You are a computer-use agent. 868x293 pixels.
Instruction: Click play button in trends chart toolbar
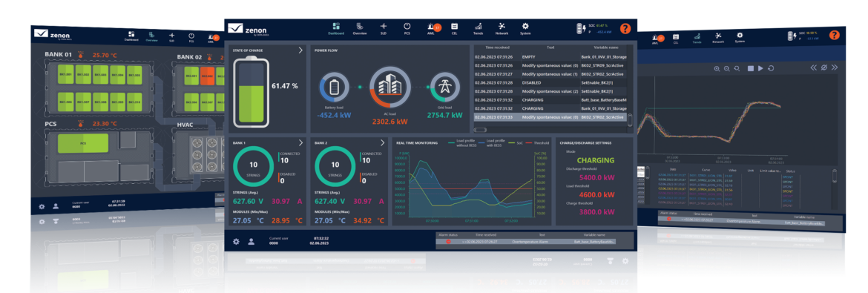pyautogui.click(x=760, y=68)
